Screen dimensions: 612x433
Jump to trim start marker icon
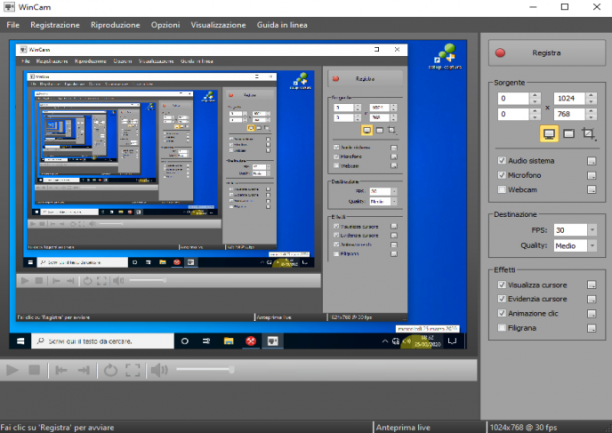61,370
